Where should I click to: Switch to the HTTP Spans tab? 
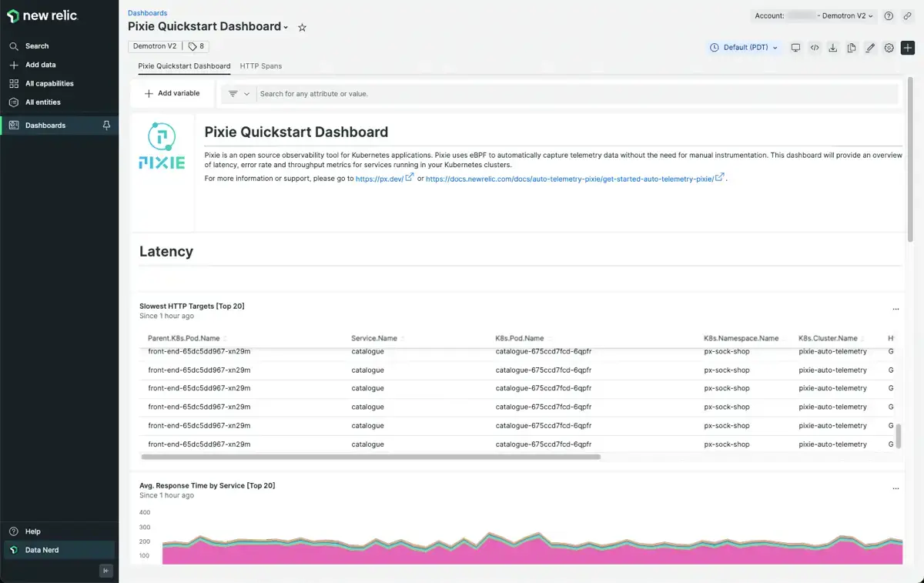click(x=261, y=66)
